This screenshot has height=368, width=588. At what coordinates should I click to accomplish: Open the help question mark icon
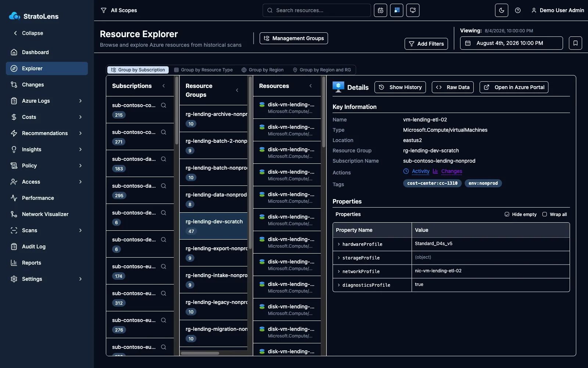[x=518, y=10]
